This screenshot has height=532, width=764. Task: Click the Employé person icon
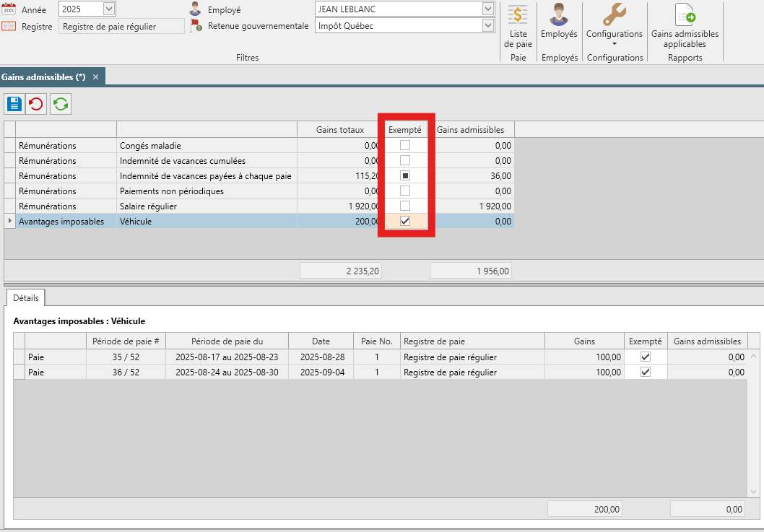[x=196, y=9]
